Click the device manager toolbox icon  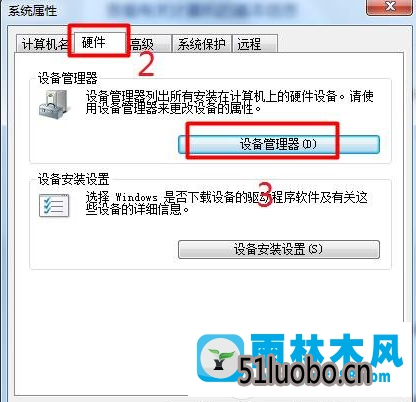(x=54, y=105)
